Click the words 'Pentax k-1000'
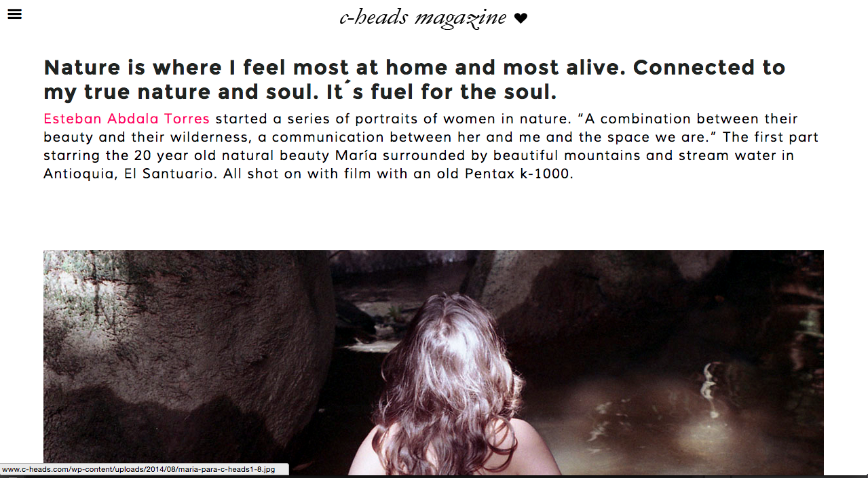The image size is (868, 478). click(519, 174)
